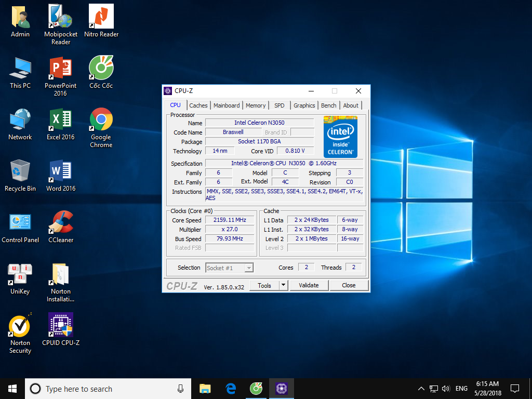Open the Control Panel desktop icon
This screenshot has height=399, width=532.
coord(20,227)
